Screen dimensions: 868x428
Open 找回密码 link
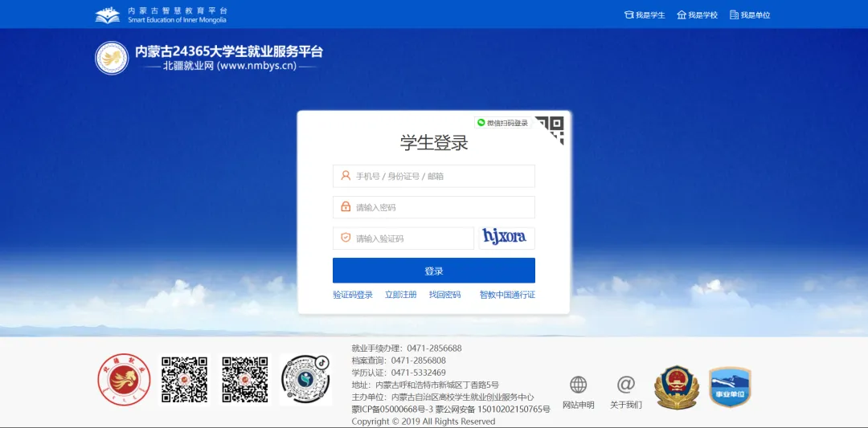tap(444, 295)
